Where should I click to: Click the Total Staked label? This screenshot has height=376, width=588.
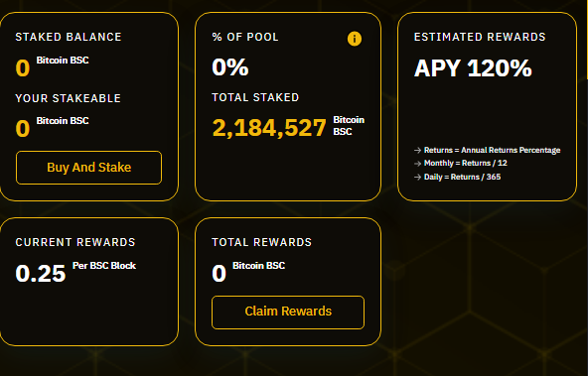pos(255,97)
